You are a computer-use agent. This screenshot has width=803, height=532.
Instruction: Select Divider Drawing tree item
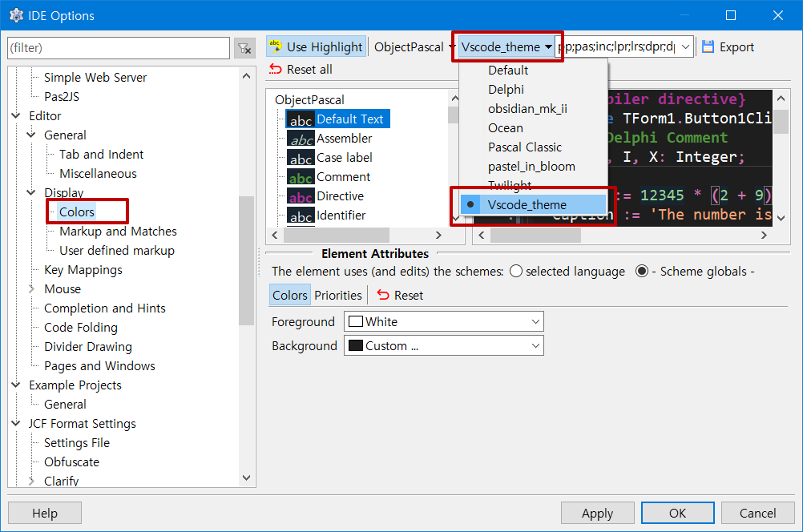coord(87,347)
